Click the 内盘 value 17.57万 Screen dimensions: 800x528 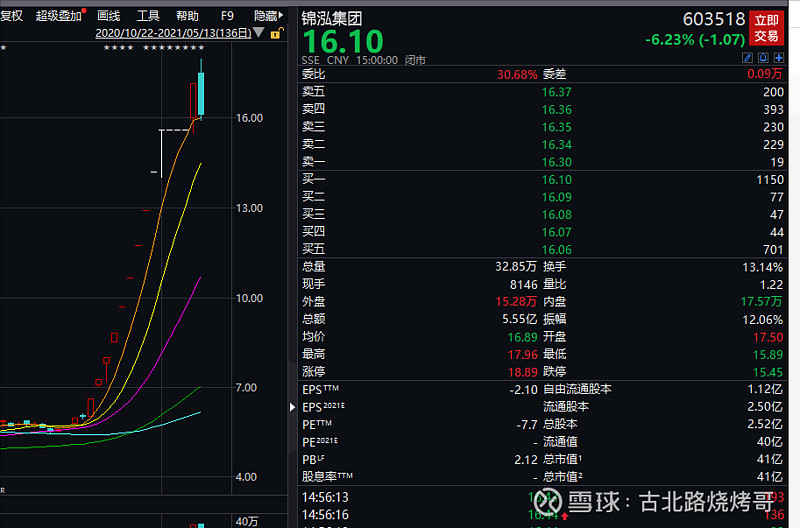pos(761,302)
